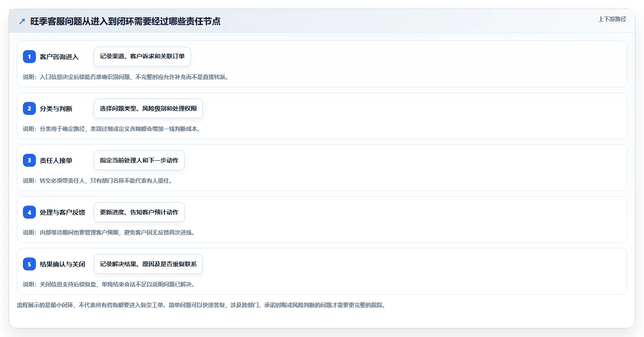
Task: Click the note starting 说明：分类用于确定路径
Action: pyautogui.click(x=112, y=129)
